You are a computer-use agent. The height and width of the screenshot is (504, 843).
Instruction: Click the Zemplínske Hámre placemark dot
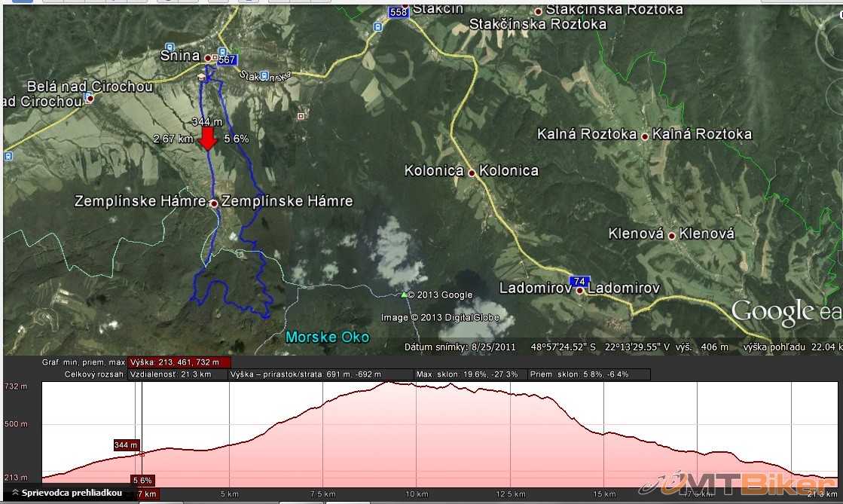(x=214, y=203)
